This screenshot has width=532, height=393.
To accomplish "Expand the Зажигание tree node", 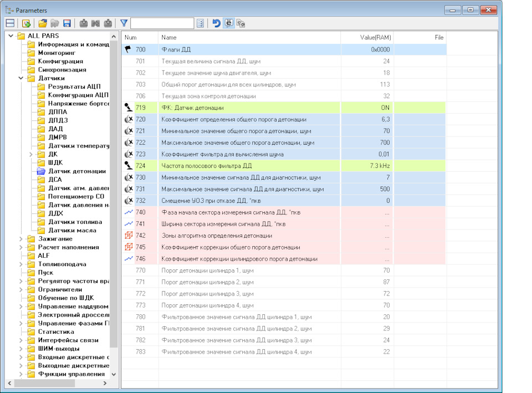I will (21, 239).
